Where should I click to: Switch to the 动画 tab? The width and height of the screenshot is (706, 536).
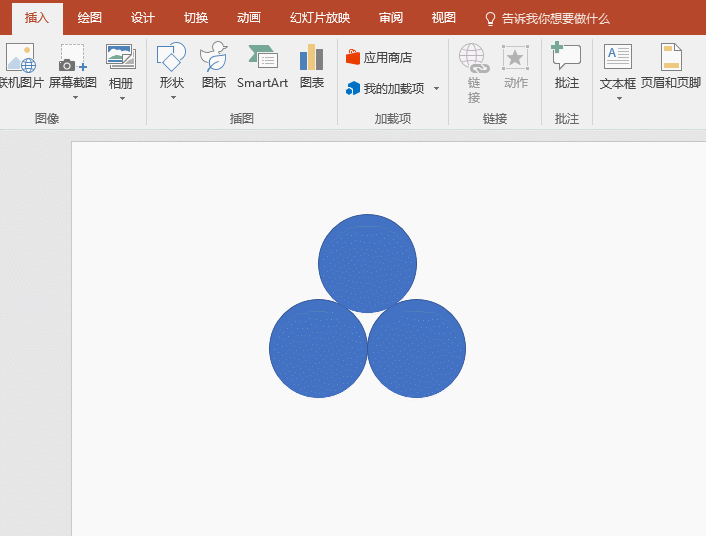249,18
